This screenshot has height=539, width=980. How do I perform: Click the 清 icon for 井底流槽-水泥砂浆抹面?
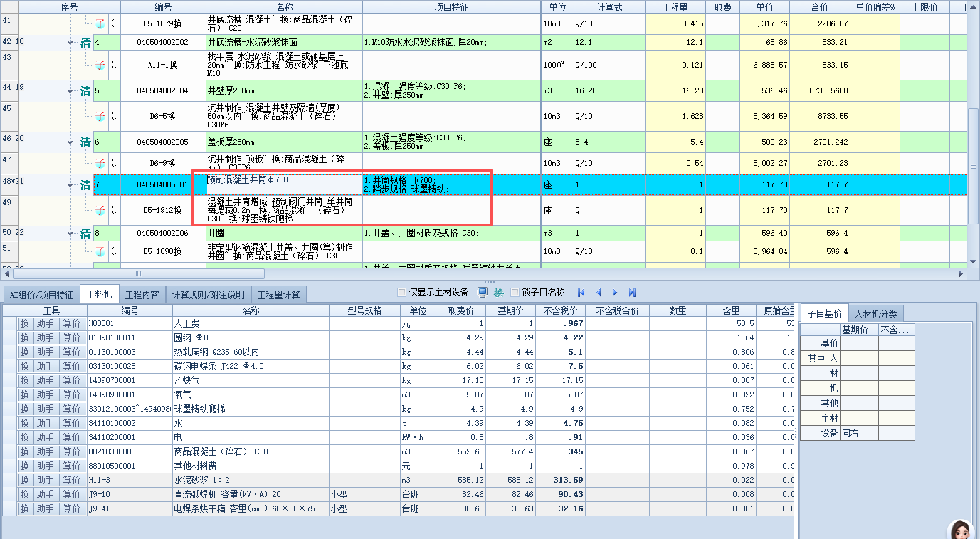click(85, 43)
